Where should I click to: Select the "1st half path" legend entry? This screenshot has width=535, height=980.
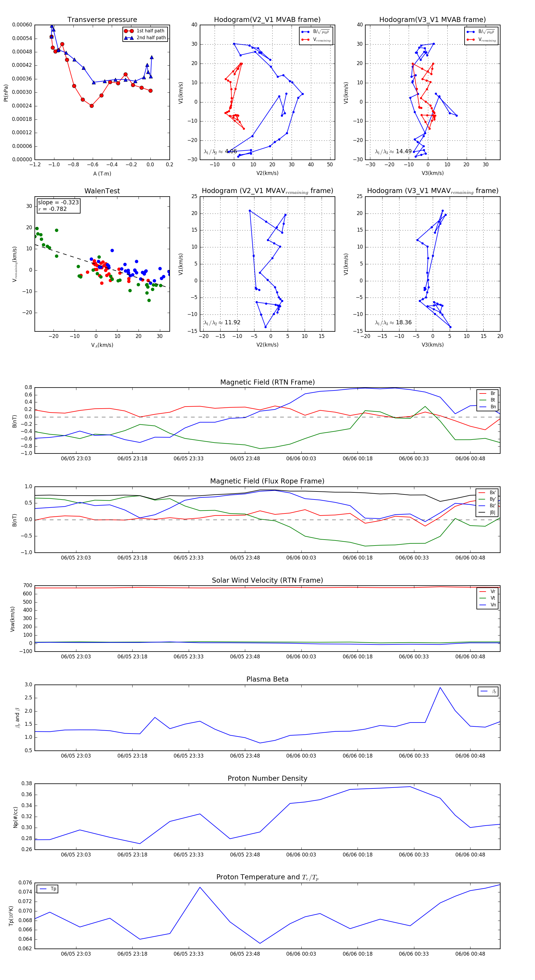145,31
